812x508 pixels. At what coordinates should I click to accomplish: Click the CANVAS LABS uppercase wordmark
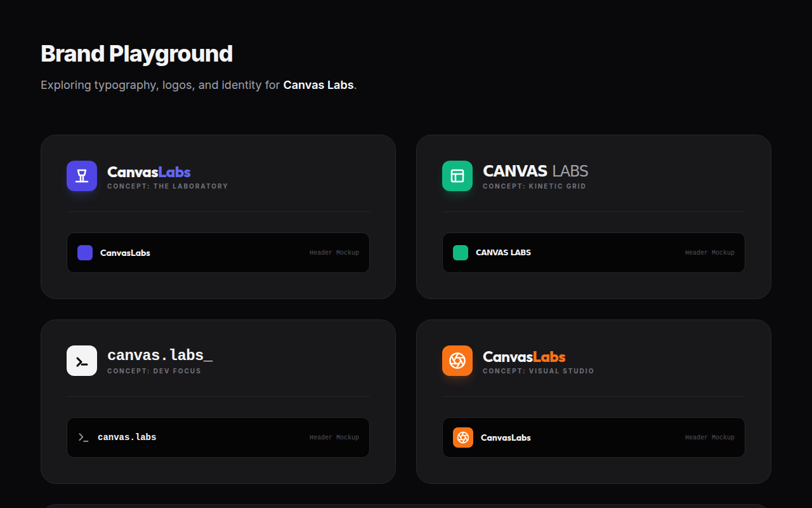(535, 171)
